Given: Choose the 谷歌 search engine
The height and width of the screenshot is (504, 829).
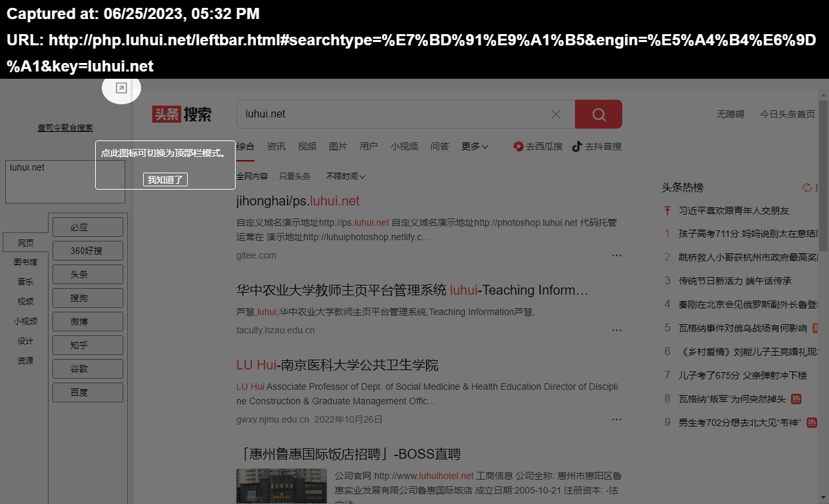Looking at the screenshot, I should pyautogui.click(x=88, y=369).
